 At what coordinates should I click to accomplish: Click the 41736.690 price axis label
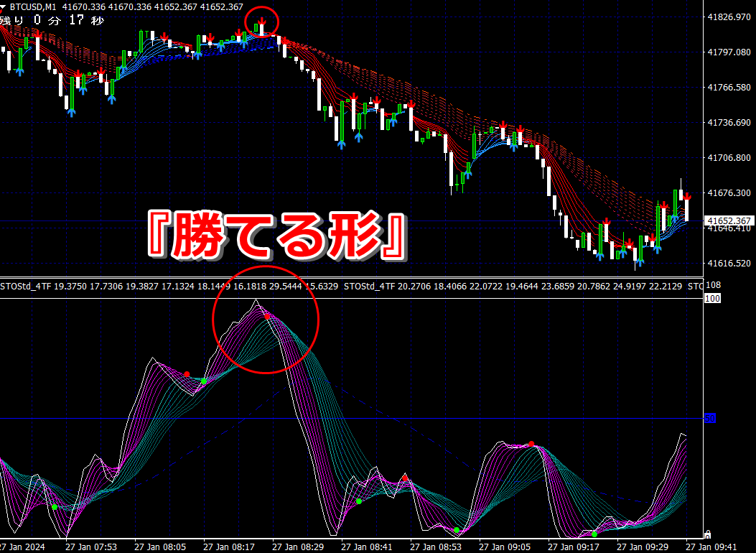click(729, 123)
